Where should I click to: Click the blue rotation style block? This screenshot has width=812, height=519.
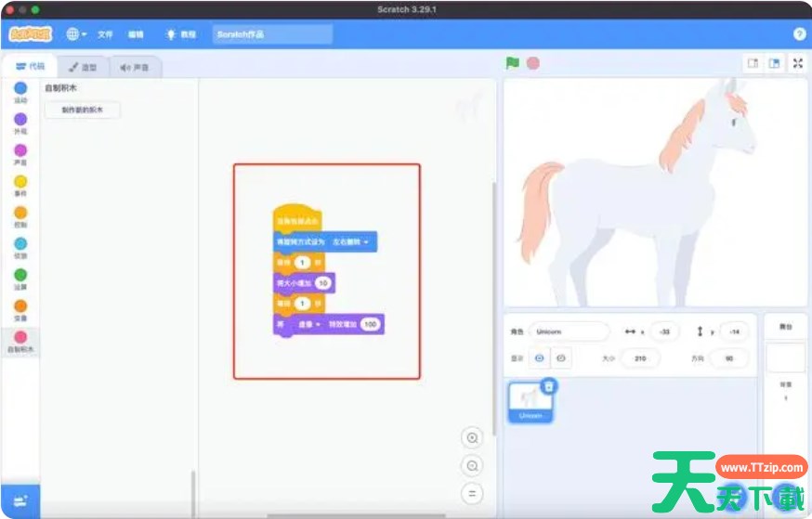(325, 241)
